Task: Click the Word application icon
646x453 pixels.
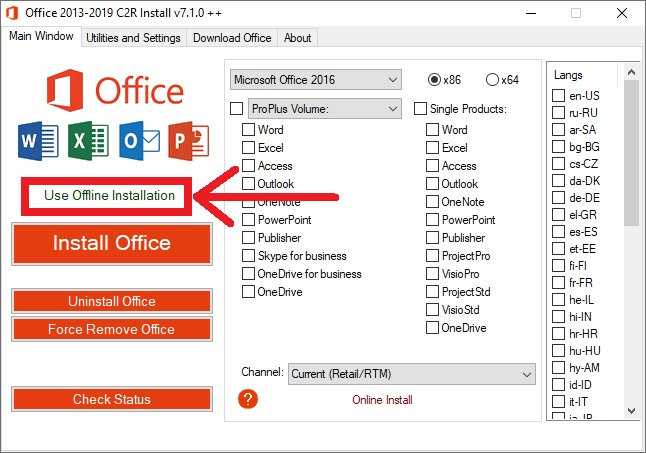Action: coord(38,141)
